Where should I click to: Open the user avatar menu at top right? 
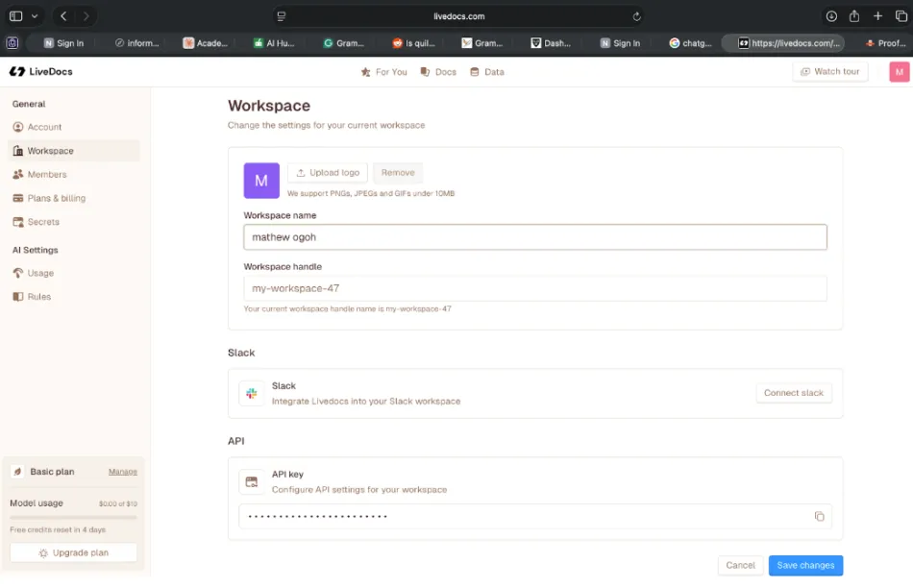coord(899,72)
